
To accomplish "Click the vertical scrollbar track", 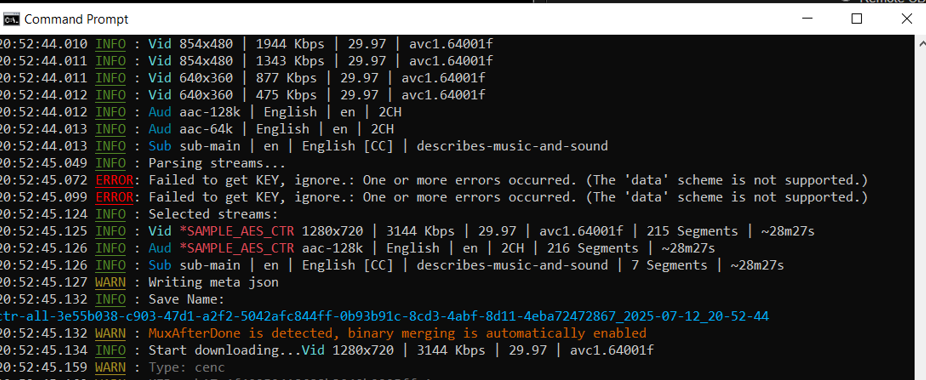I will (x=921, y=215).
